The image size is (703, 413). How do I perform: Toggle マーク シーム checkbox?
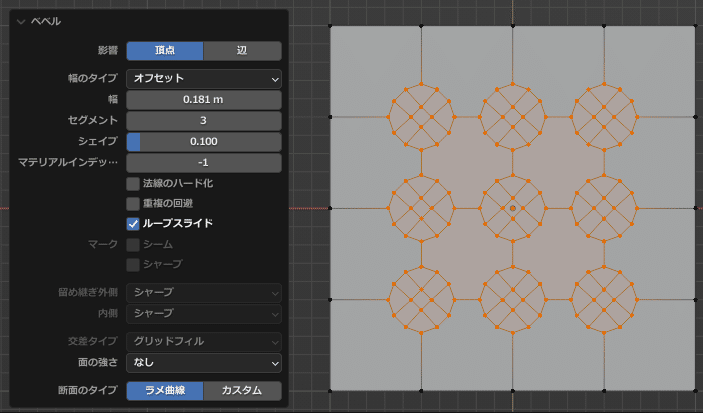coord(133,244)
